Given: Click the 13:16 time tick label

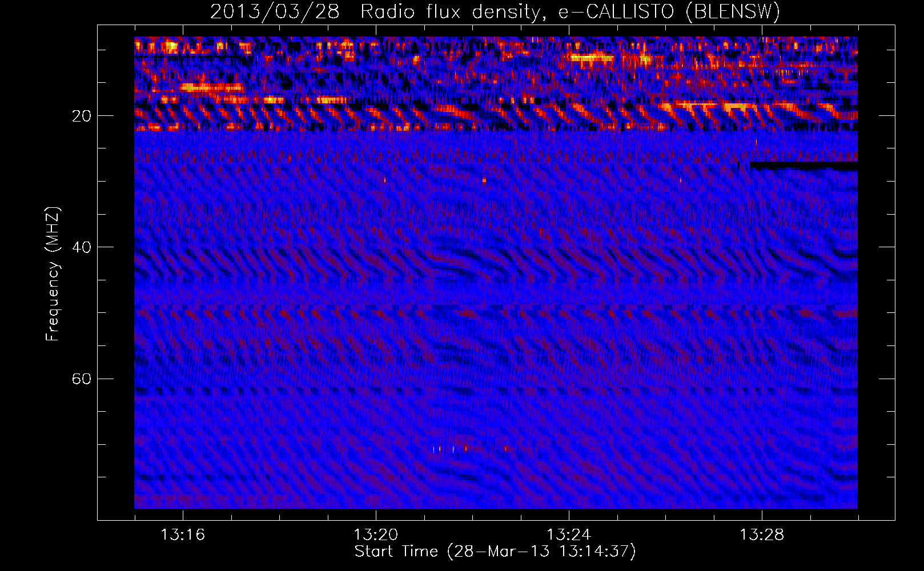Looking at the screenshot, I should point(183,535).
